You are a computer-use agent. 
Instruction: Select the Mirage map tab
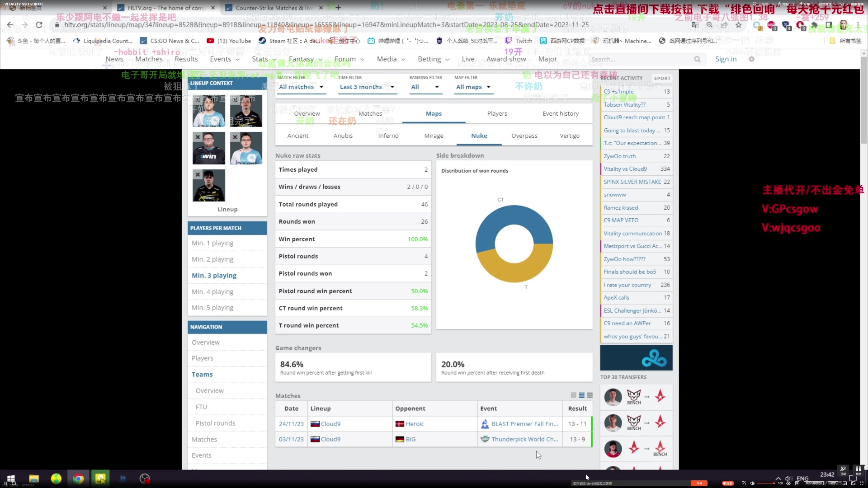tap(434, 136)
